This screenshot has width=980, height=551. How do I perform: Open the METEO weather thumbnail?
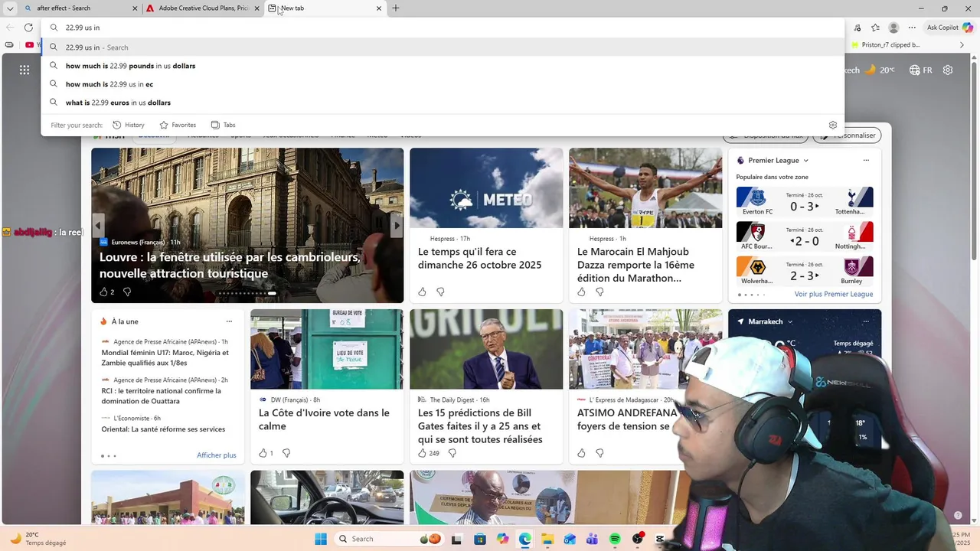pos(486,187)
